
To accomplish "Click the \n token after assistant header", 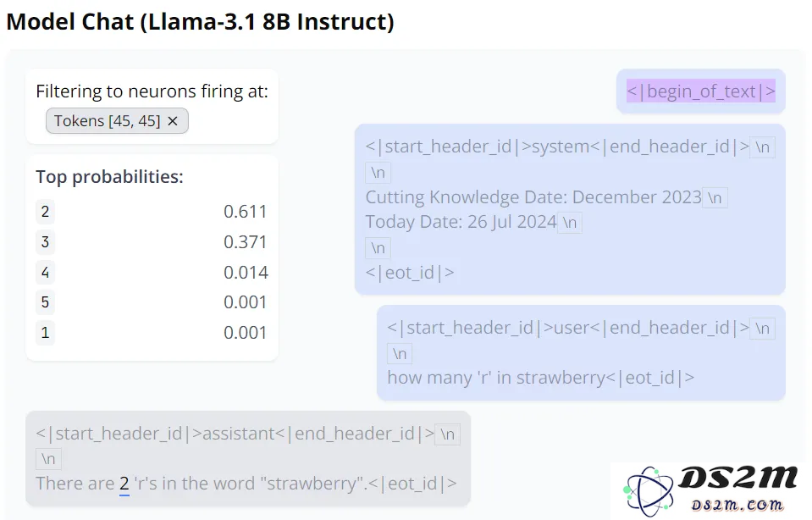I will [x=447, y=434].
